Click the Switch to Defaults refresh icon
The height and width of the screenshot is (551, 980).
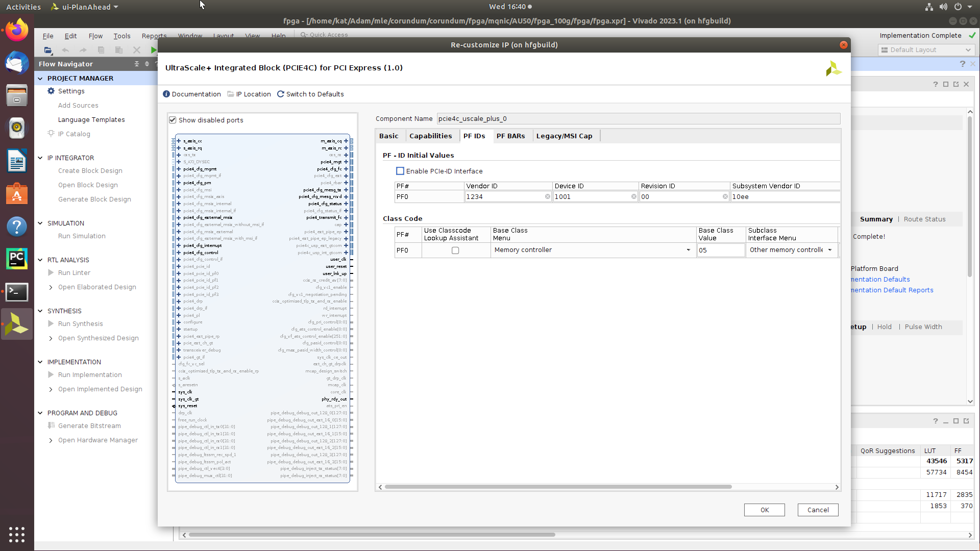click(x=281, y=94)
